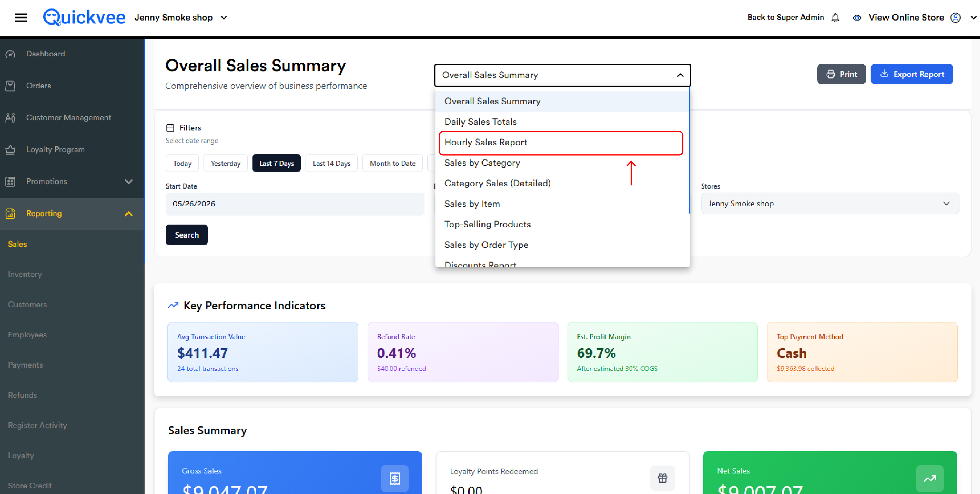The height and width of the screenshot is (494, 980).
Task: Open the Stores dropdown showing Jenny Smoke shop
Action: 829,204
